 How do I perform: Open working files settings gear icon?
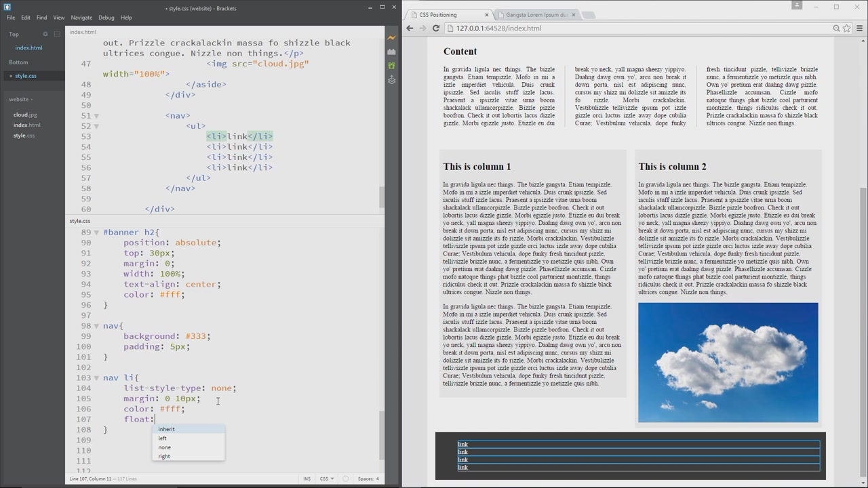click(45, 34)
